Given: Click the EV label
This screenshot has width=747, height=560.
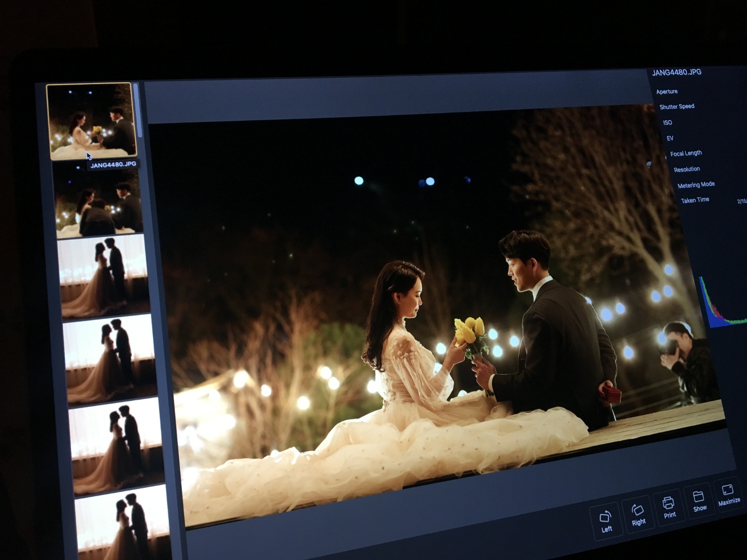Looking at the screenshot, I should tap(670, 138).
